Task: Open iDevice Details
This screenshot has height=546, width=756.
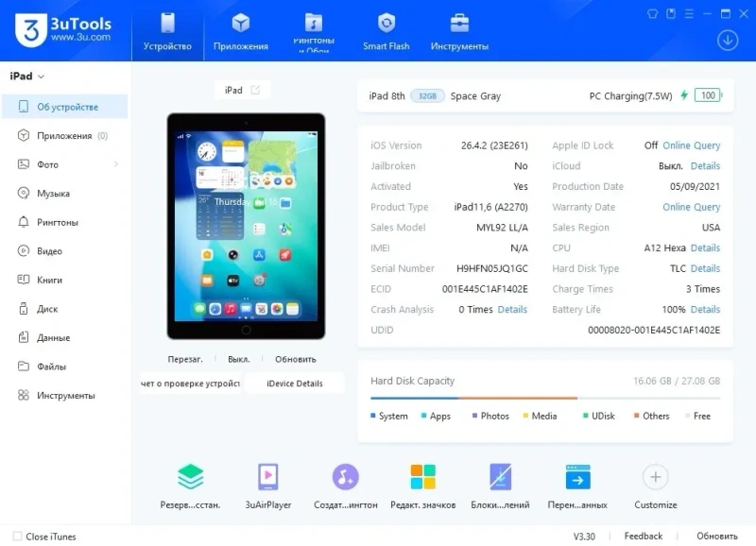Action: point(295,384)
